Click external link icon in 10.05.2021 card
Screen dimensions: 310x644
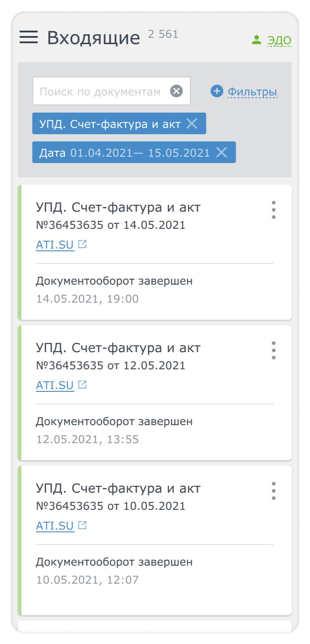pos(82,525)
